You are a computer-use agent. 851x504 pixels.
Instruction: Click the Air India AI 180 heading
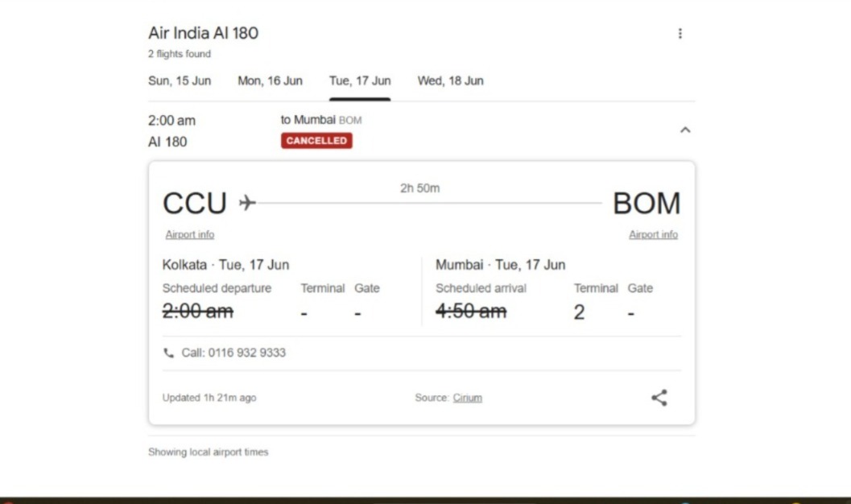coord(204,34)
